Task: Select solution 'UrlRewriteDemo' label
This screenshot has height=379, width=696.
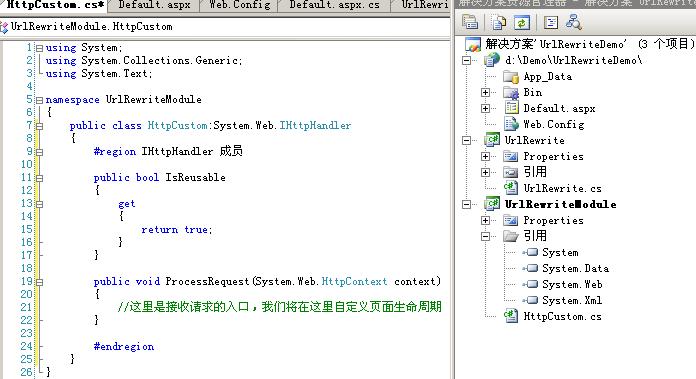Action: pyautogui.click(x=589, y=44)
